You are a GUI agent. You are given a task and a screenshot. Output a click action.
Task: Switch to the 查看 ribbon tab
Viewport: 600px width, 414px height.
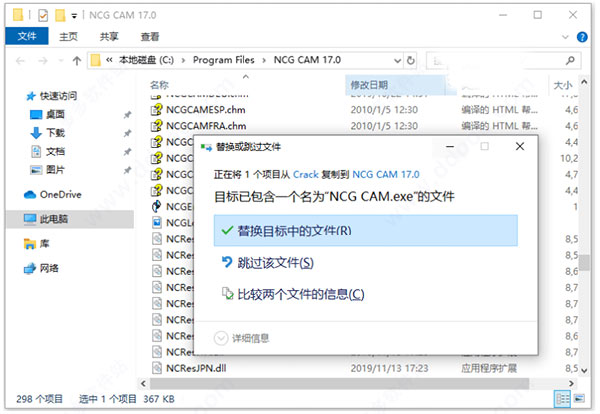pos(150,37)
